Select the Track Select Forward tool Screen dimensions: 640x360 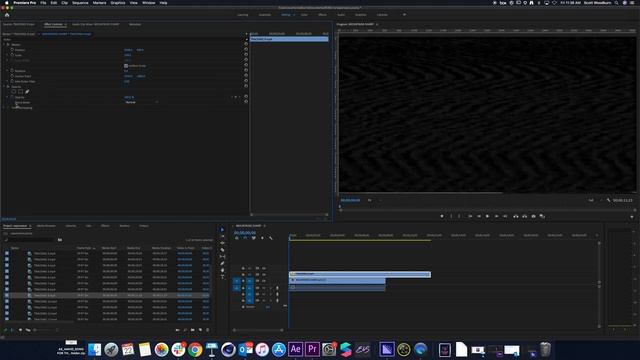pos(222,236)
